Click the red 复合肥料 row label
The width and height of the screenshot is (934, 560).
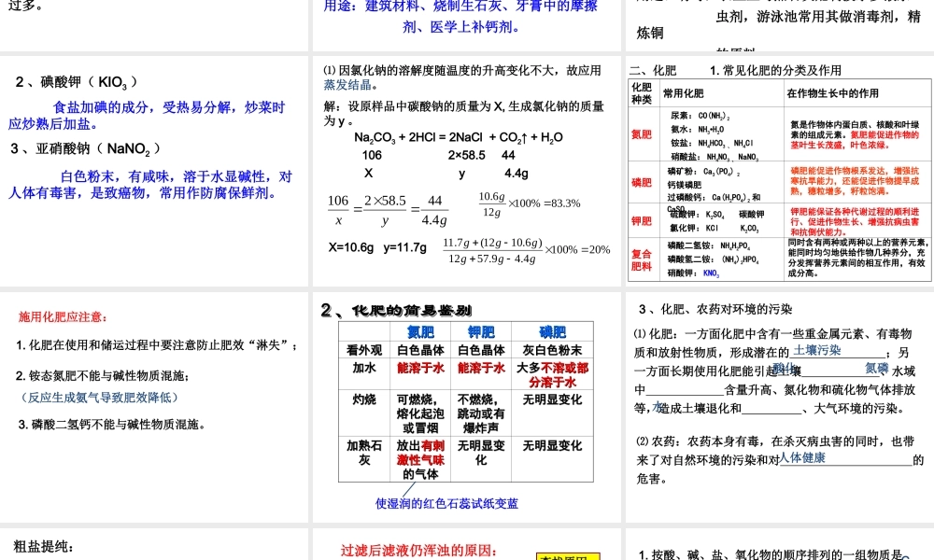[642, 260]
